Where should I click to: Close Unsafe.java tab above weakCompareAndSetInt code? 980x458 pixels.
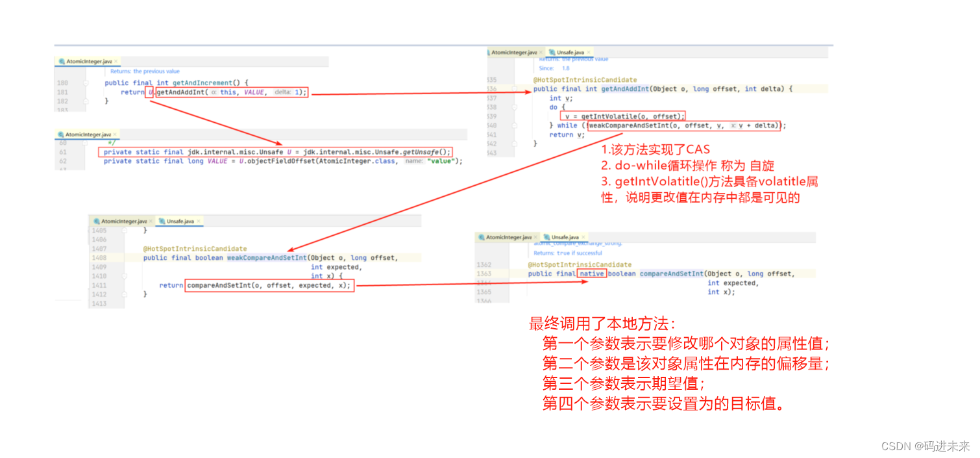point(199,221)
